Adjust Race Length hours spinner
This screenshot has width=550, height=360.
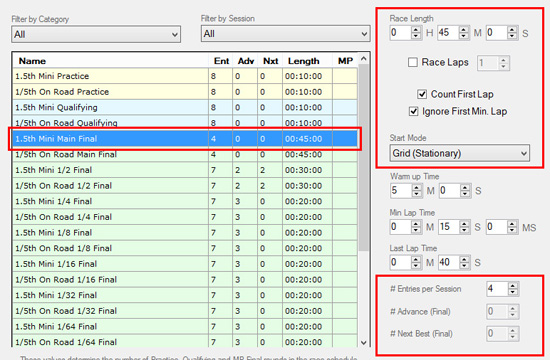point(416,33)
